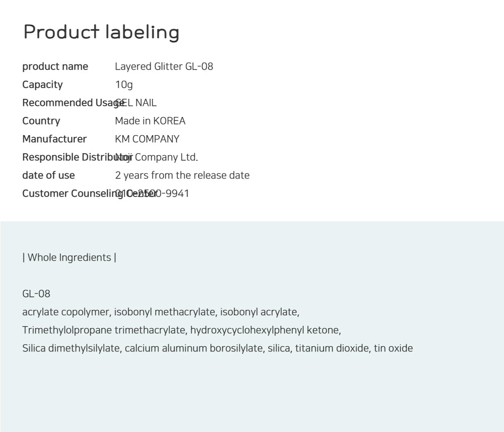The height and width of the screenshot is (432, 504).
Task: Select the Made in KOREA value
Action: click(x=150, y=121)
